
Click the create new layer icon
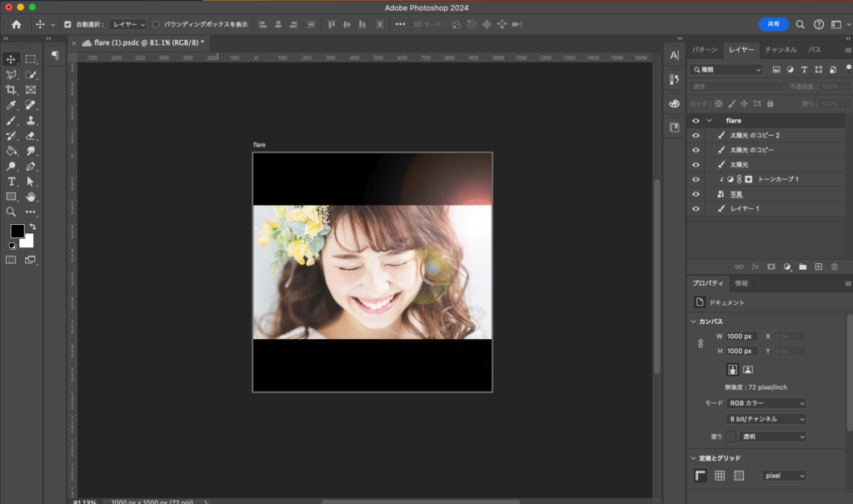point(819,267)
